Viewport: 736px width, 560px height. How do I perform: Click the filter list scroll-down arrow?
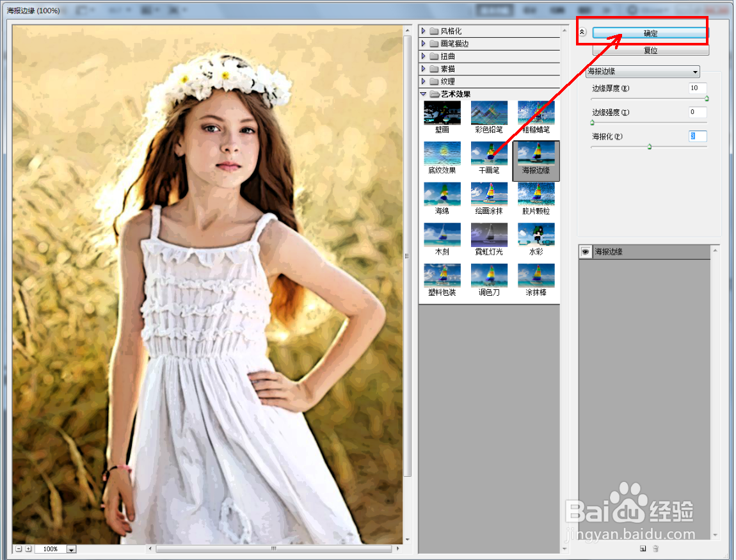click(x=564, y=548)
